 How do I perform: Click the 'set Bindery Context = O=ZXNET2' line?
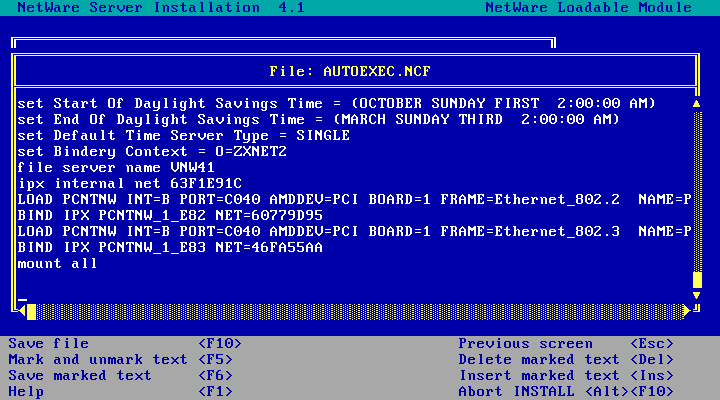tap(152, 152)
